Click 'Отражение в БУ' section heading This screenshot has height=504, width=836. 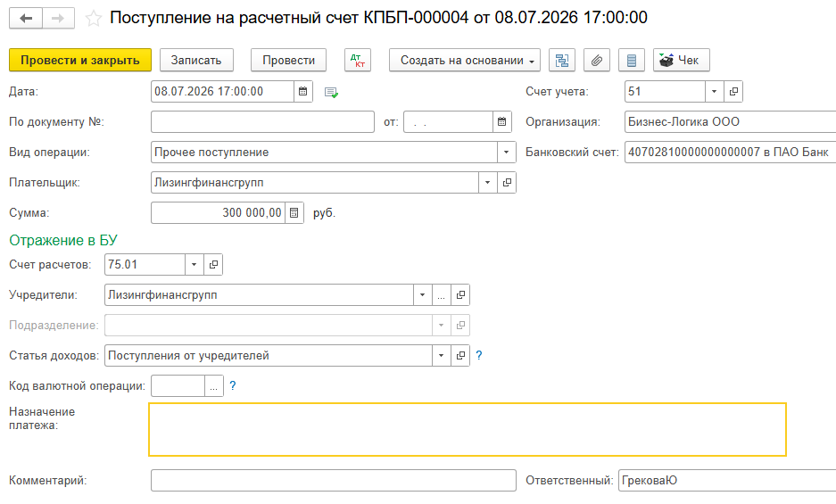tap(63, 241)
